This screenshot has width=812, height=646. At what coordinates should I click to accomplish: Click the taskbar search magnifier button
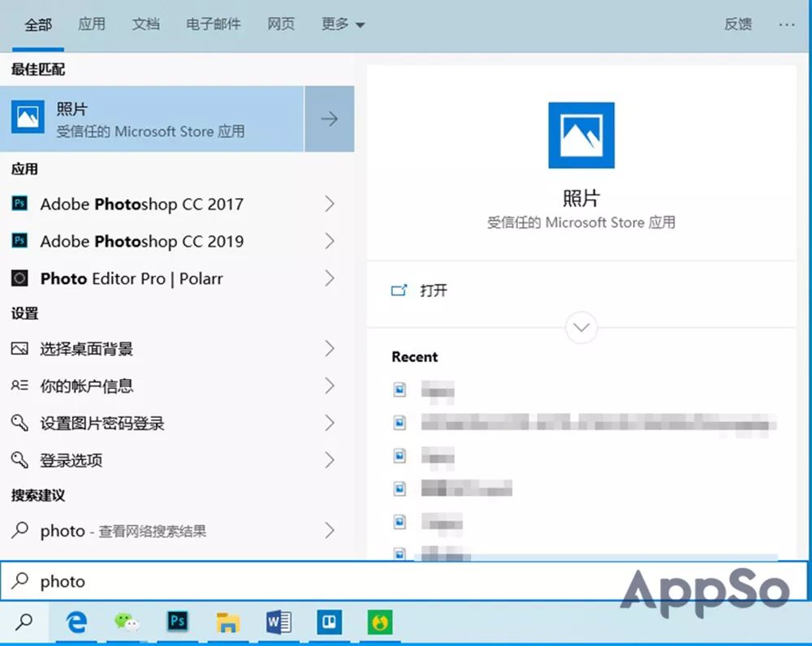point(24,622)
